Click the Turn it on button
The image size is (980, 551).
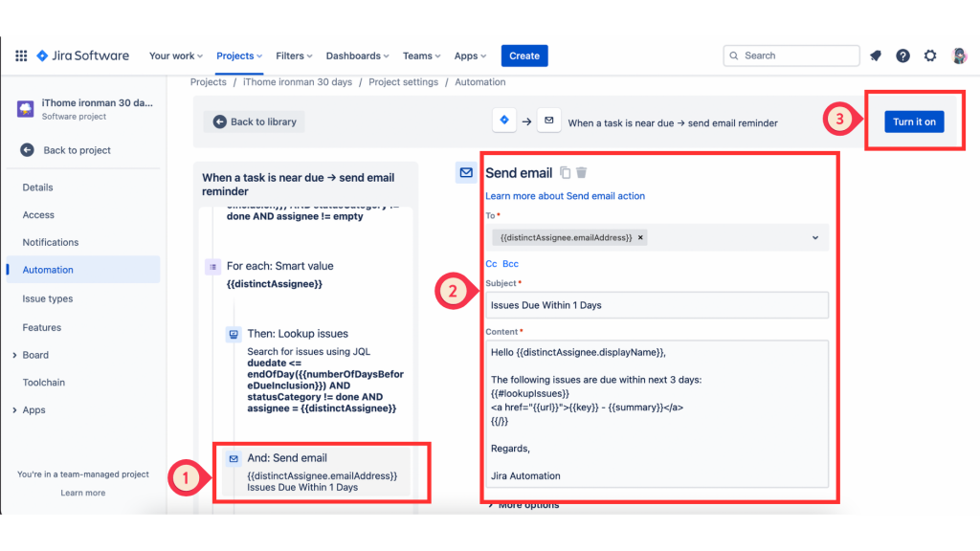point(914,121)
